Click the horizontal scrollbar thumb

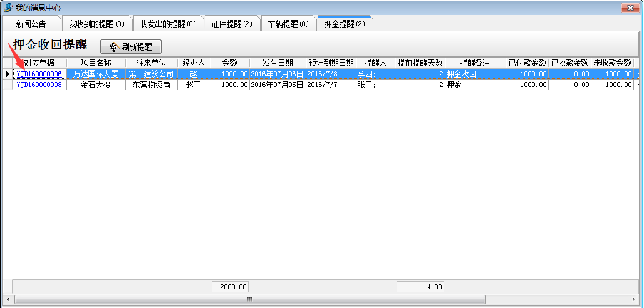(249, 299)
